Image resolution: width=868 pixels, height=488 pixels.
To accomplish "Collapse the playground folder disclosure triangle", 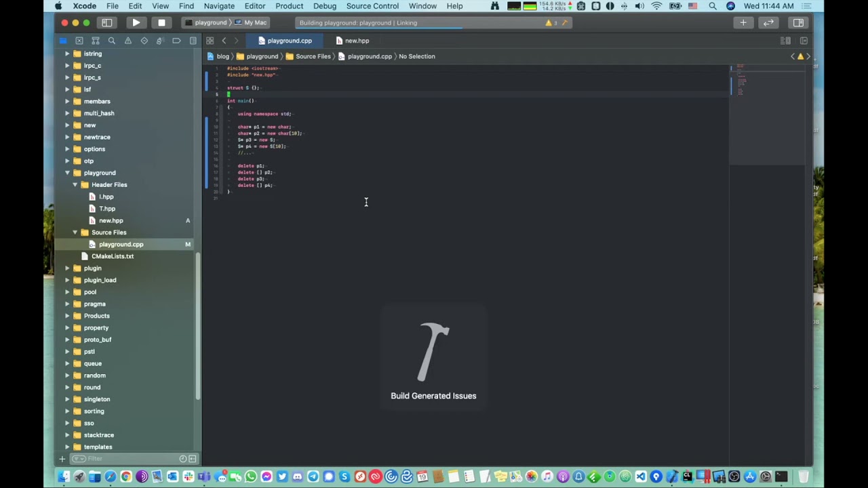I will (67, 173).
